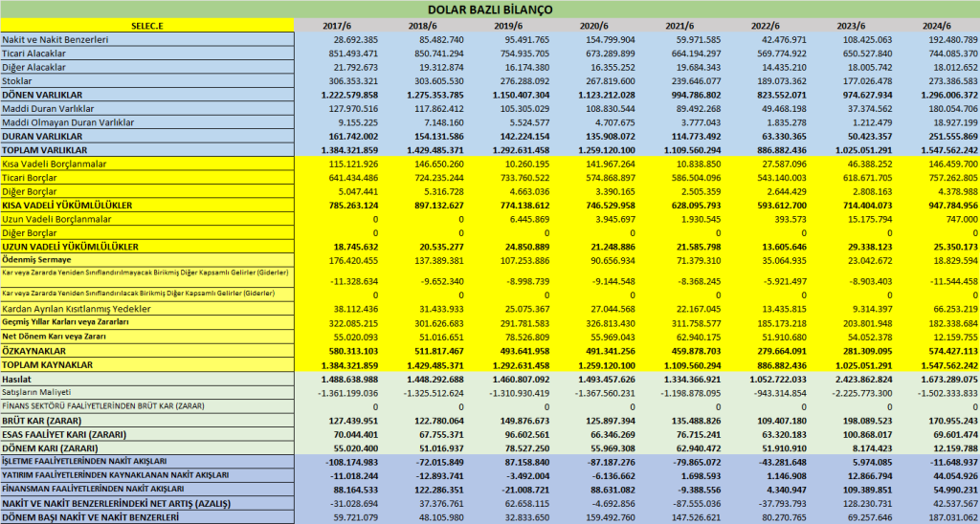The image size is (980, 524).
Task: Click the BRÜT KAR (ZARAR) row label
Action: point(41,421)
